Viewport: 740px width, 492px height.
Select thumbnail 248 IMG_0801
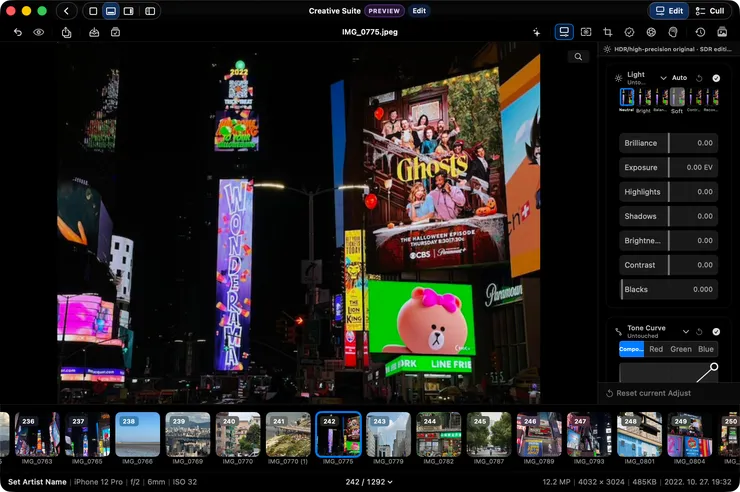[x=639, y=434]
